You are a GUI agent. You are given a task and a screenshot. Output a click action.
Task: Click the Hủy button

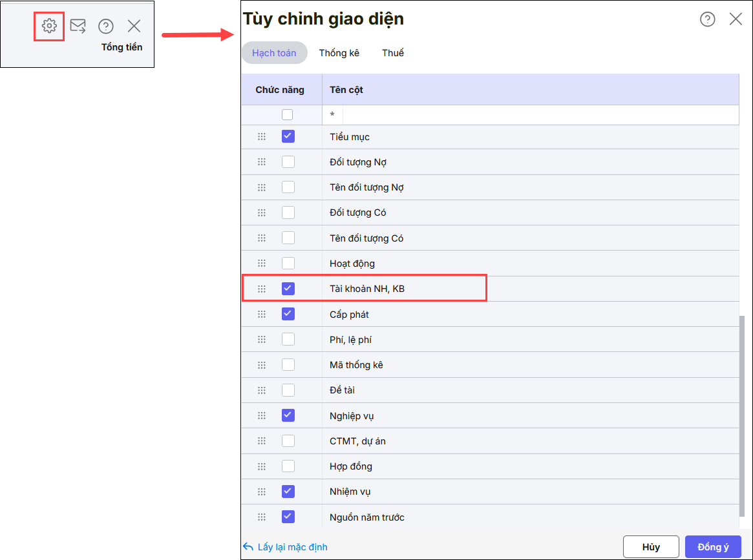tap(651, 547)
